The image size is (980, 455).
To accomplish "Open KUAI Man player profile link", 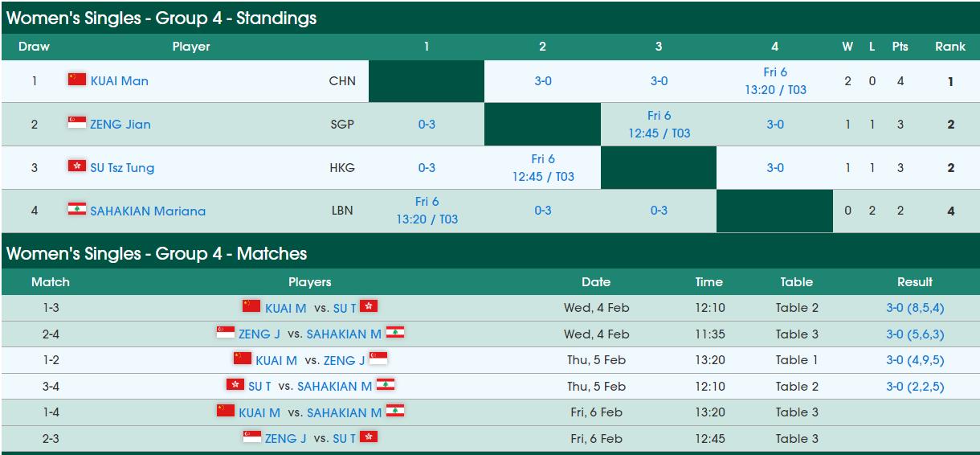I will (x=119, y=81).
